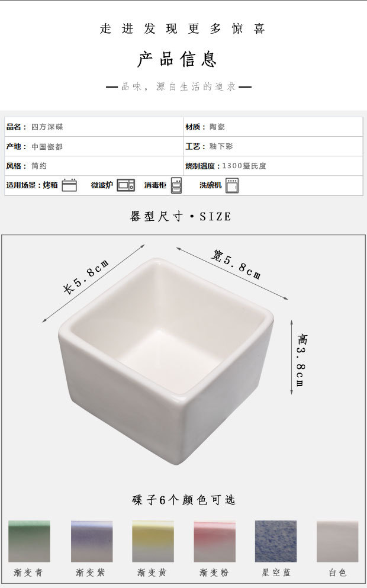Choose the 渐变黄 yellow gradient swatch

(x=153, y=541)
